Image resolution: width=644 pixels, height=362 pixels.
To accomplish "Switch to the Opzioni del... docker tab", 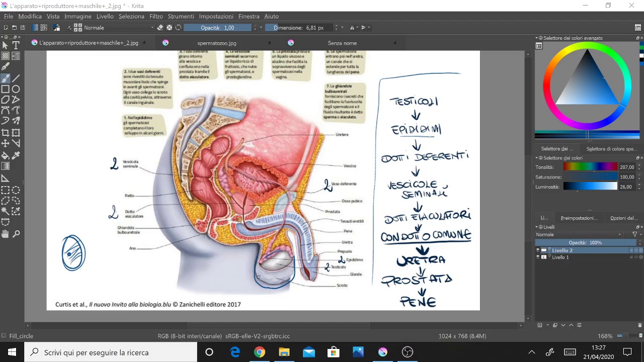I will [x=624, y=218].
